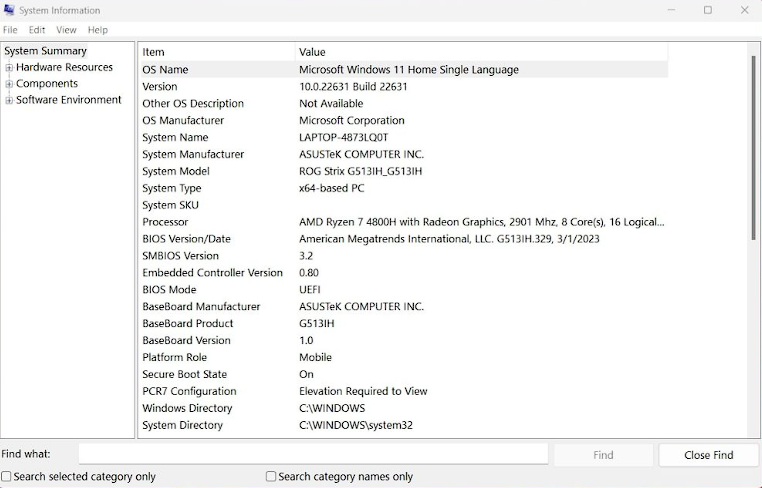
Task: Click the Find what input field
Action: pyautogui.click(x=313, y=454)
